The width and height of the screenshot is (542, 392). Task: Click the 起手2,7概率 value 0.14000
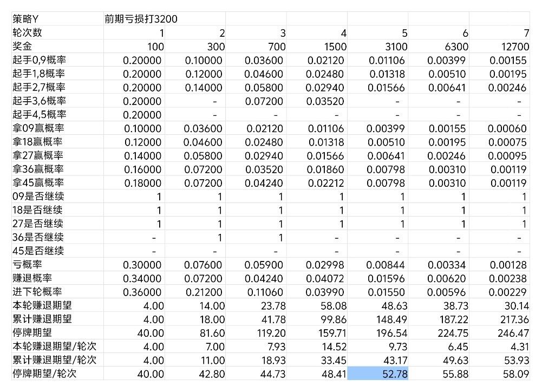click(x=204, y=88)
